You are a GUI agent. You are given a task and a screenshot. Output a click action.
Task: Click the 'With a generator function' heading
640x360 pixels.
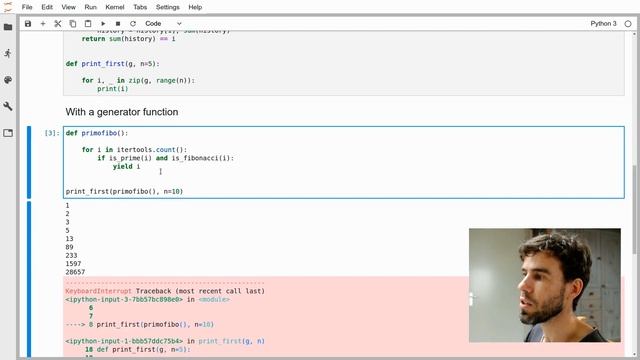[x=122, y=112]
